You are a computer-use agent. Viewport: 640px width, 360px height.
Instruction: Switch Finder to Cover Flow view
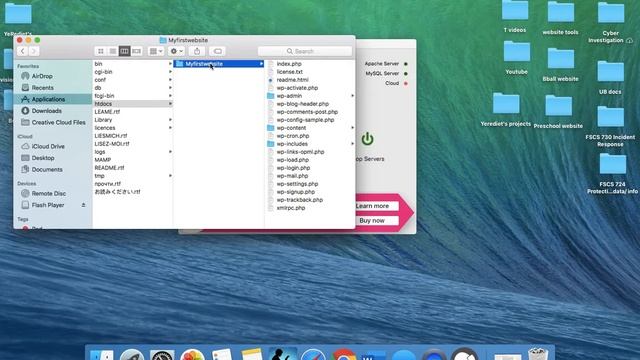[136, 51]
